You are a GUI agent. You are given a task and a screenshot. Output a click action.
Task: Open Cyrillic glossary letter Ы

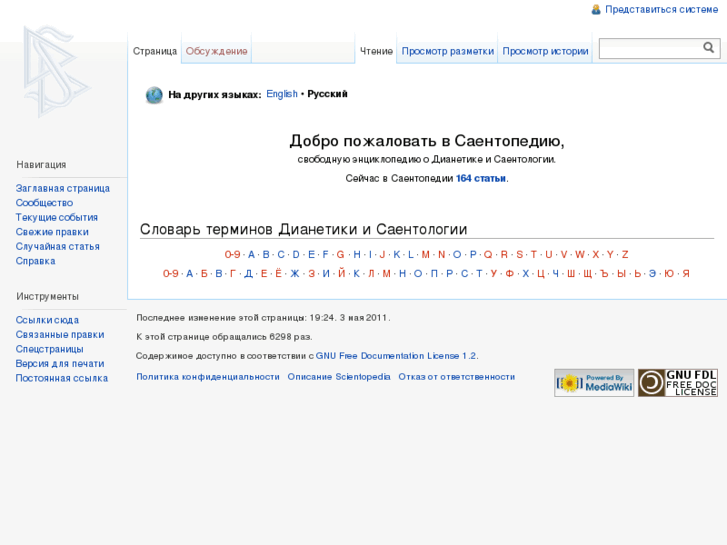pyautogui.click(x=621, y=274)
